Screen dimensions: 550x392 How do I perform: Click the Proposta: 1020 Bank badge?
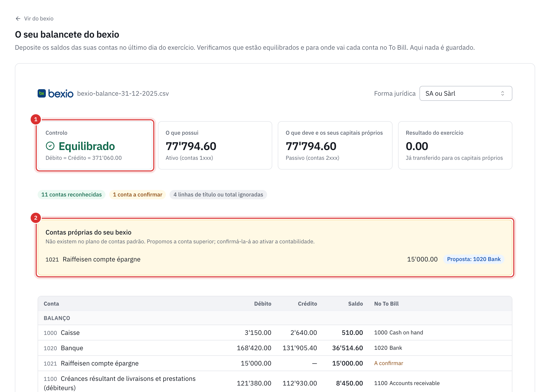coord(473,259)
